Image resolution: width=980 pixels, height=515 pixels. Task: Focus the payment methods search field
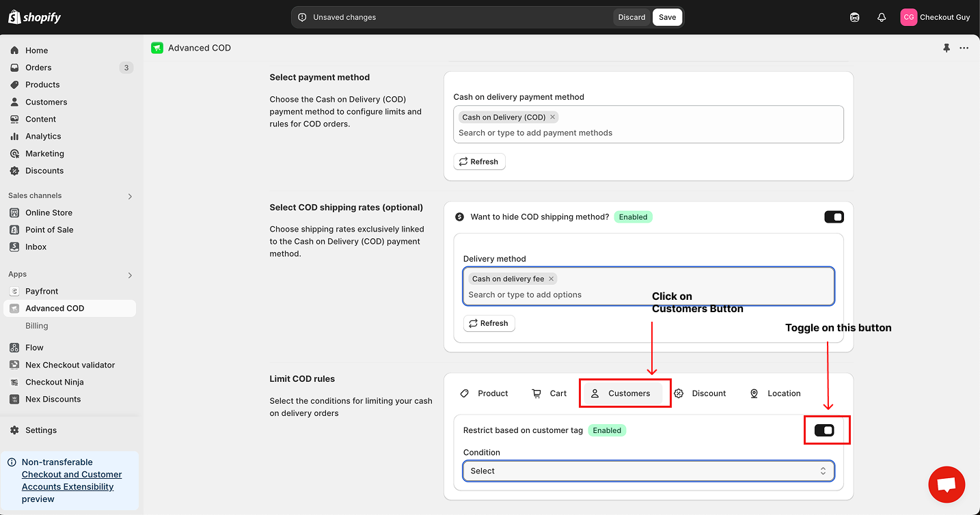pyautogui.click(x=648, y=133)
